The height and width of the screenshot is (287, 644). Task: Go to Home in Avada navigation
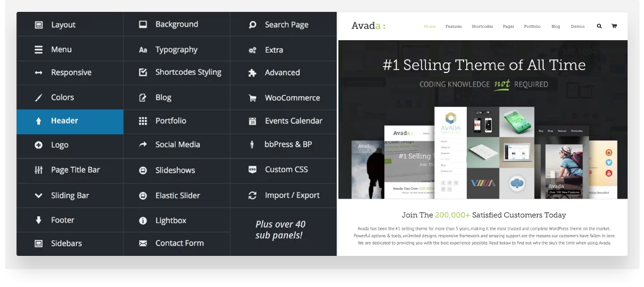430,26
